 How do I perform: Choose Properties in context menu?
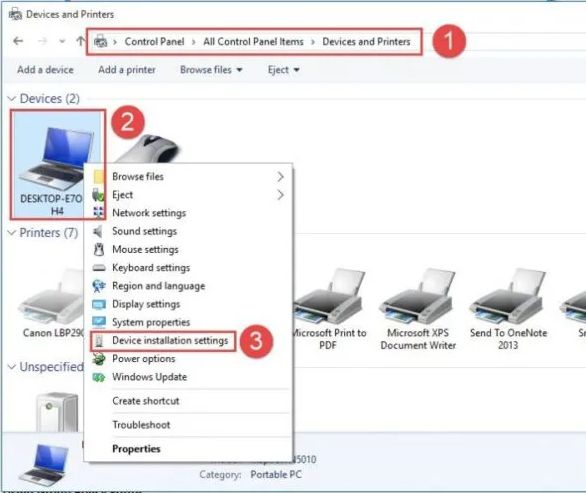(x=189, y=449)
